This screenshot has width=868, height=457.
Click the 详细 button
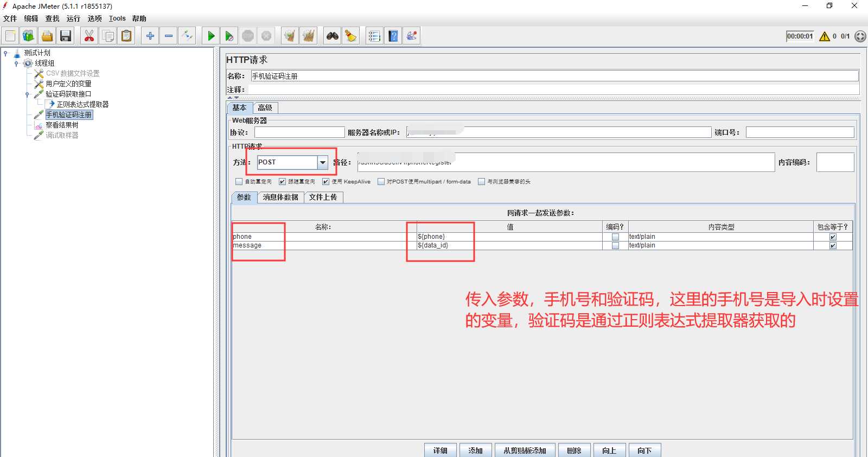(441, 450)
